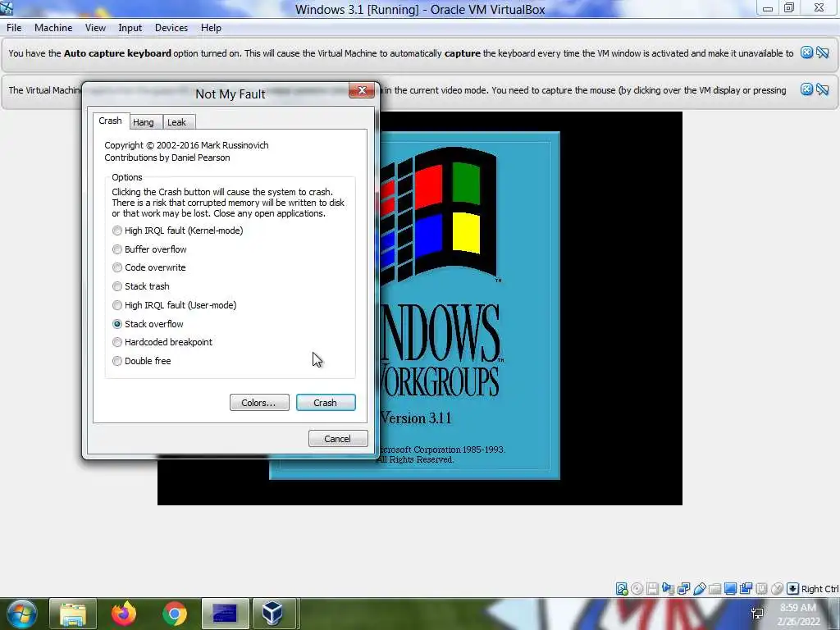
Task: Open the Input menu
Action: point(130,28)
